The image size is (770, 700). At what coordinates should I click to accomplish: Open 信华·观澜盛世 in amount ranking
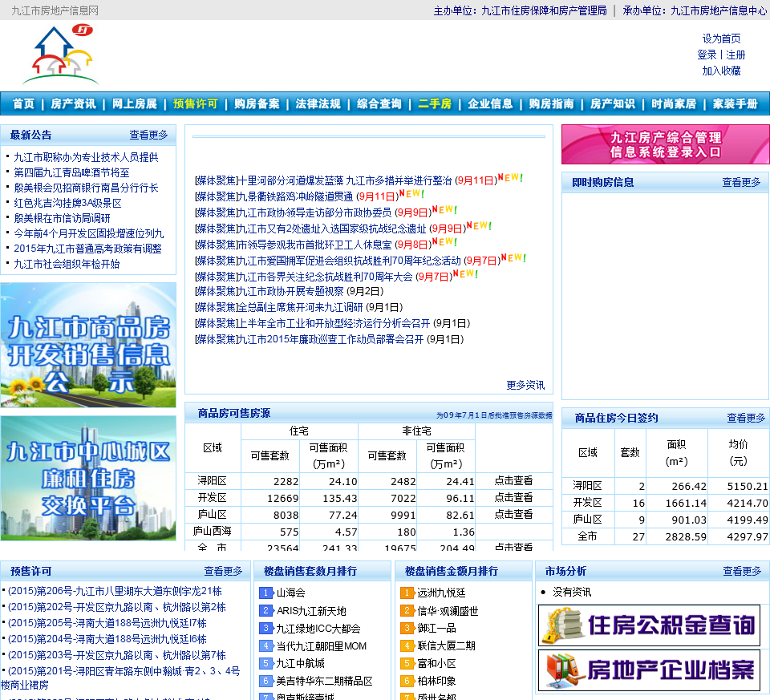[448, 611]
